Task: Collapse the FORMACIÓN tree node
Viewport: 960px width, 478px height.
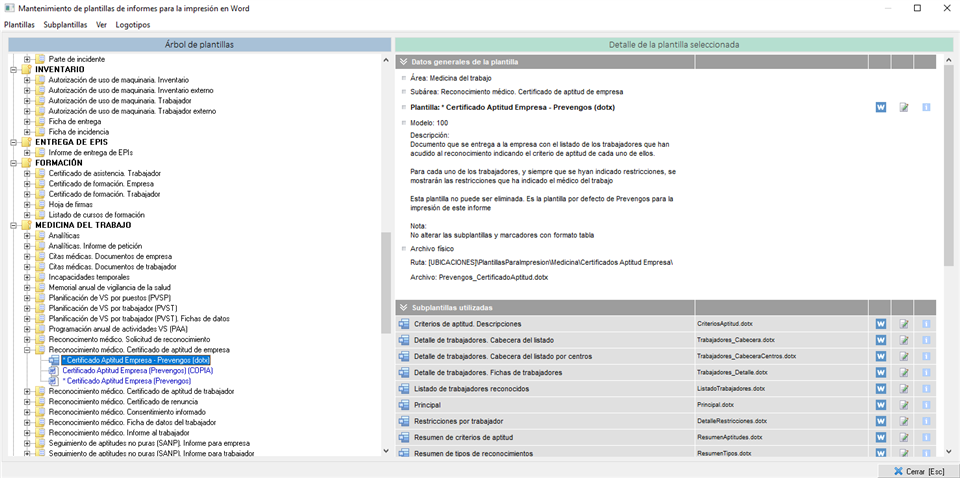Action: pos(13,163)
